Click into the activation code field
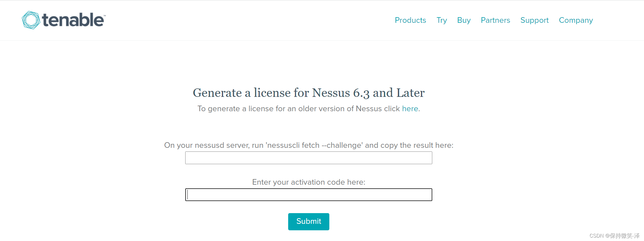644x241 pixels. (308, 195)
